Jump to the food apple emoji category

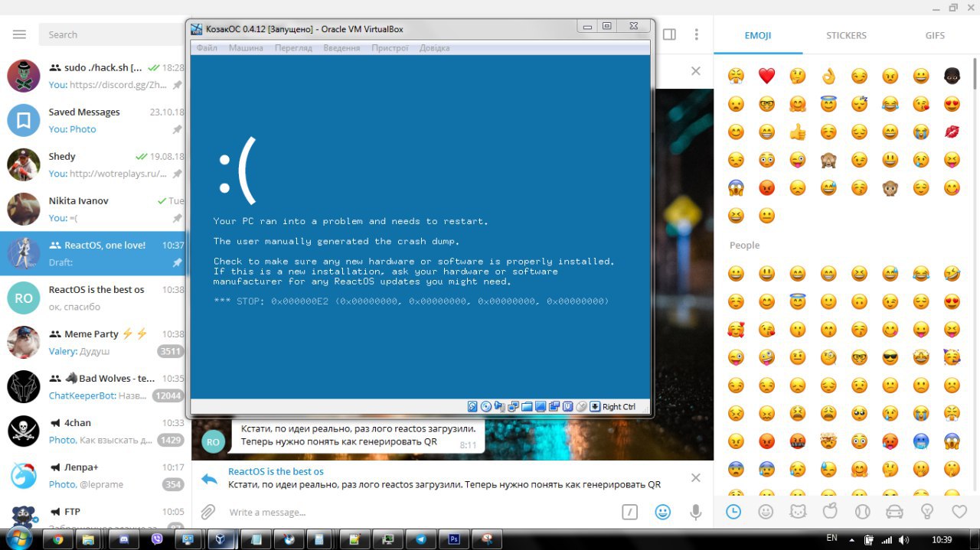point(830,512)
